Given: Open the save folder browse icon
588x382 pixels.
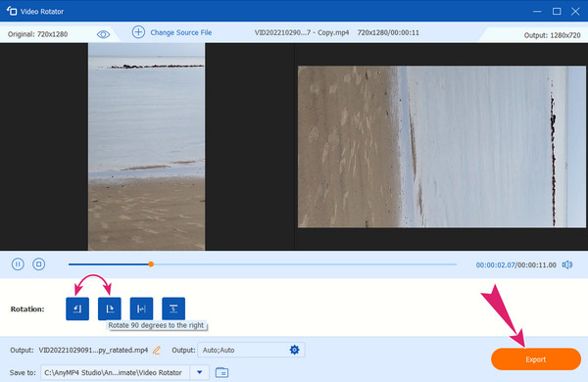Looking at the screenshot, I should pyautogui.click(x=222, y=372).
